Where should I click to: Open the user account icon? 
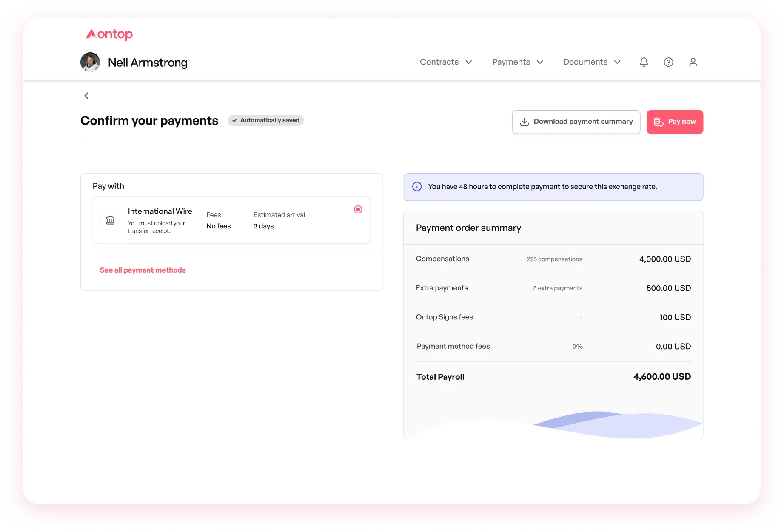693,62
